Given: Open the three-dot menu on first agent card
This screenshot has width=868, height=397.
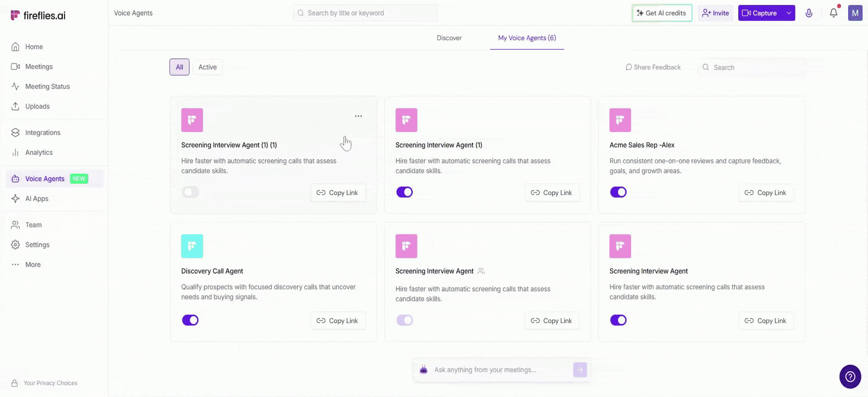Looking at the screenshot, I should pyautogui.click(x=358, y=116).
